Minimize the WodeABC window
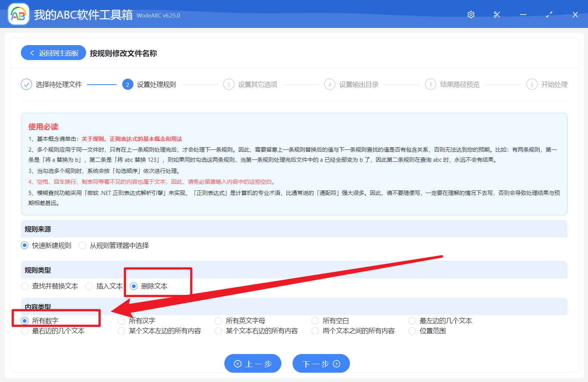Viewport: 588px width, 382px height. (523, 15)
